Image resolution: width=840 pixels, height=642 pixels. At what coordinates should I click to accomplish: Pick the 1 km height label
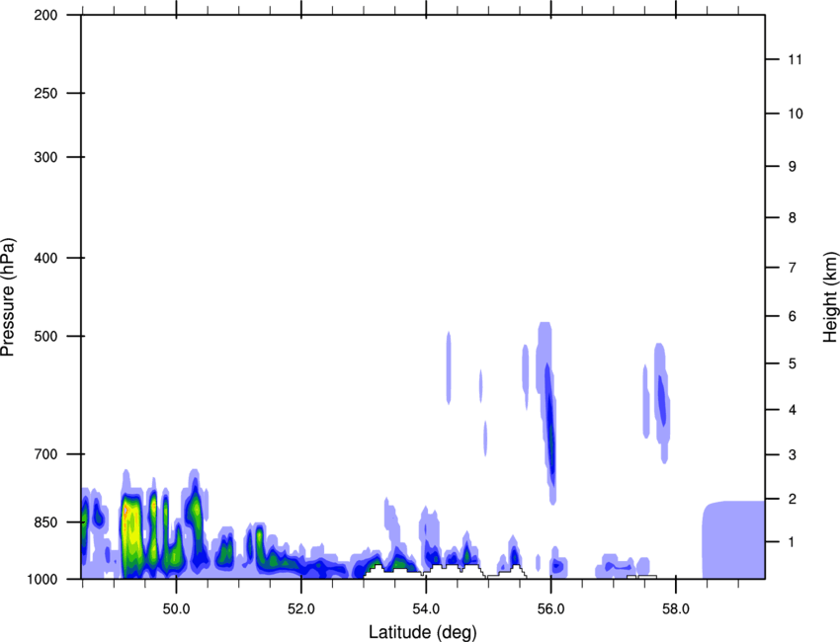pyautogui.click(x=793, y=542)
